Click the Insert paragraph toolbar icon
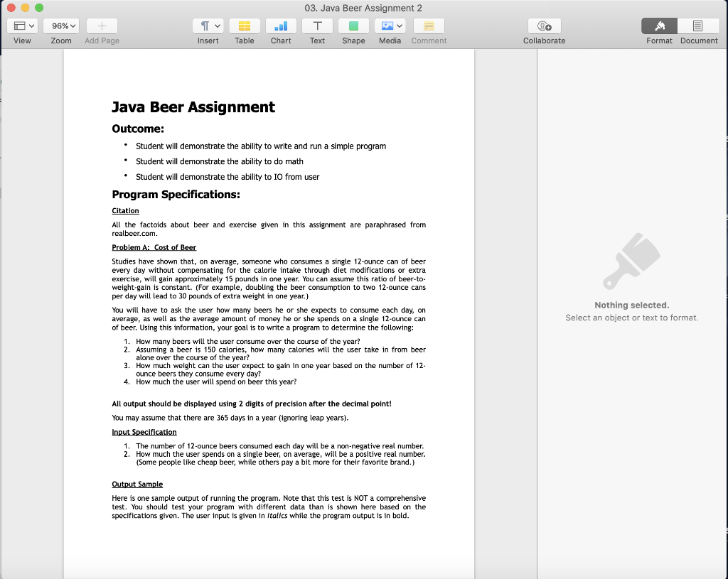The image size is (728, 579). [204, 26]
